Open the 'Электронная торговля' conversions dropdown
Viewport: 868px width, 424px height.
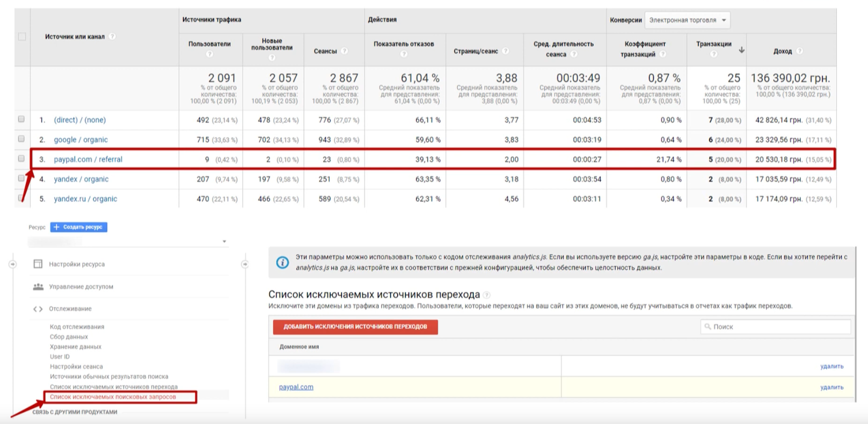687,20
